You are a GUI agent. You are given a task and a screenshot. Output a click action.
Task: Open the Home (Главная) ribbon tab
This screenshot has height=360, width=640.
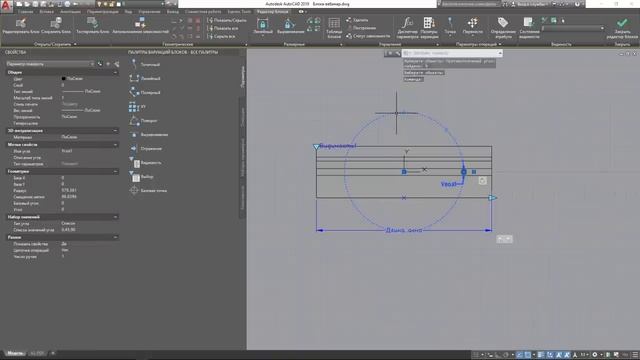(x=26, y=12)
